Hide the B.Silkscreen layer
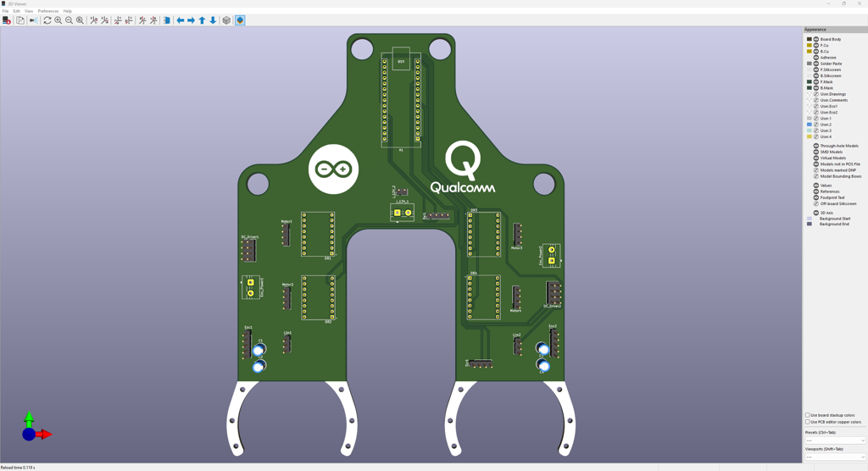Image resolution: width=868 pixels, height=471 pixels. 816,76
